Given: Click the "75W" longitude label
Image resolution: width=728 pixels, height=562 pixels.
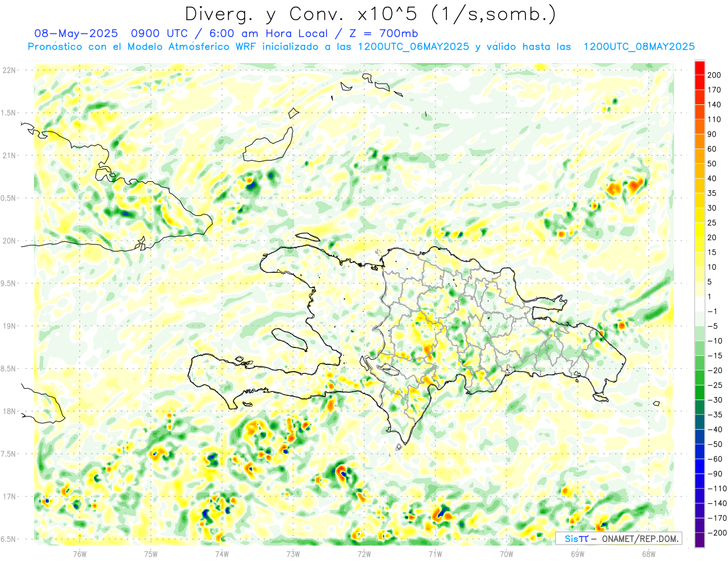Looking at the screenshot, I should coord(151,554).
